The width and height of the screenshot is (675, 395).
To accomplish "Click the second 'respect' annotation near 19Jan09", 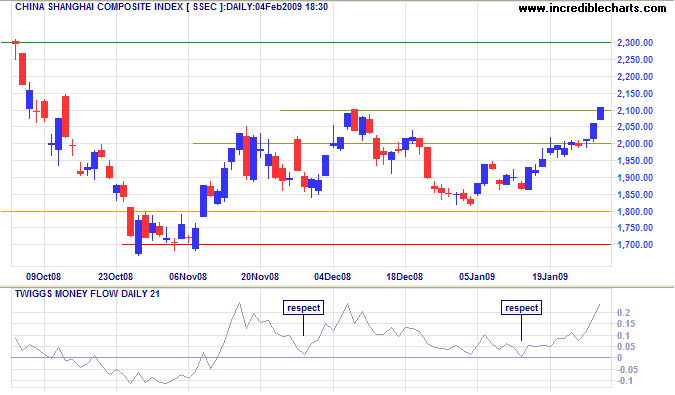I will [521, 308].
